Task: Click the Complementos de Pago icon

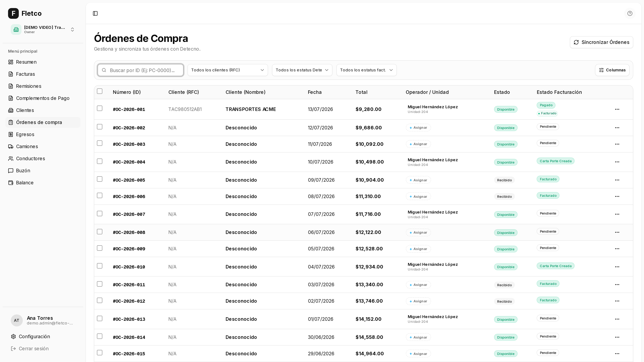Action: [x=11, y=98]
